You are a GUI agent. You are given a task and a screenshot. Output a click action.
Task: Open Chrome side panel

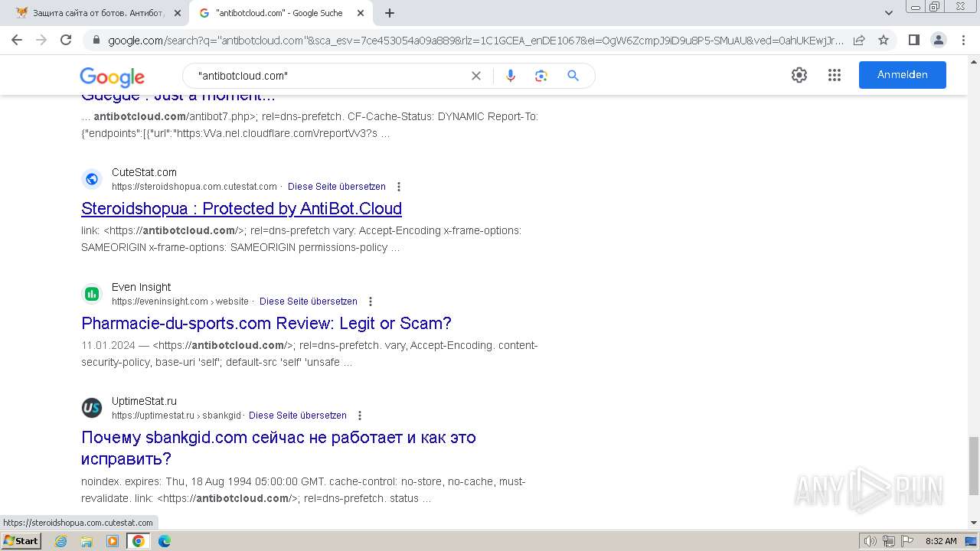(x=913, y=40)
